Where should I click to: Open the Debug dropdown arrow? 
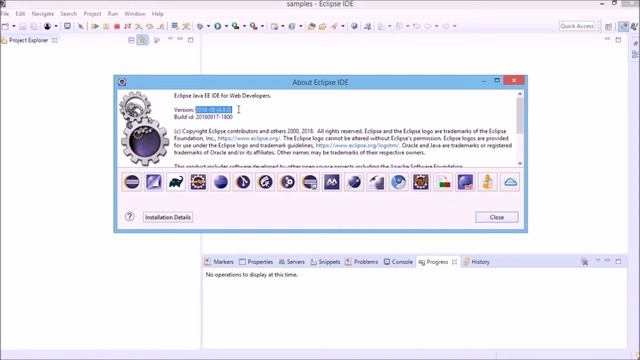[x=208, y=26]
